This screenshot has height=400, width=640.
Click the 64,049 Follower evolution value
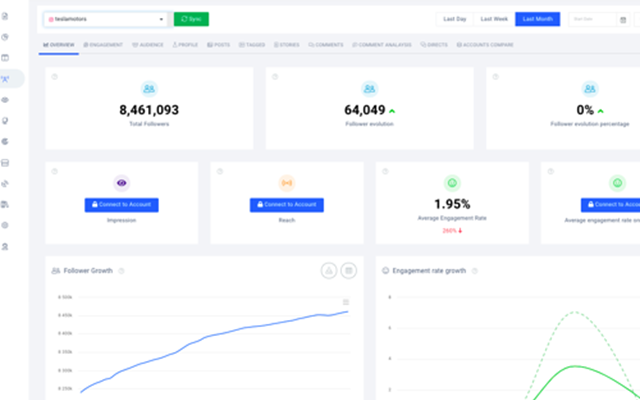[364, 110]
